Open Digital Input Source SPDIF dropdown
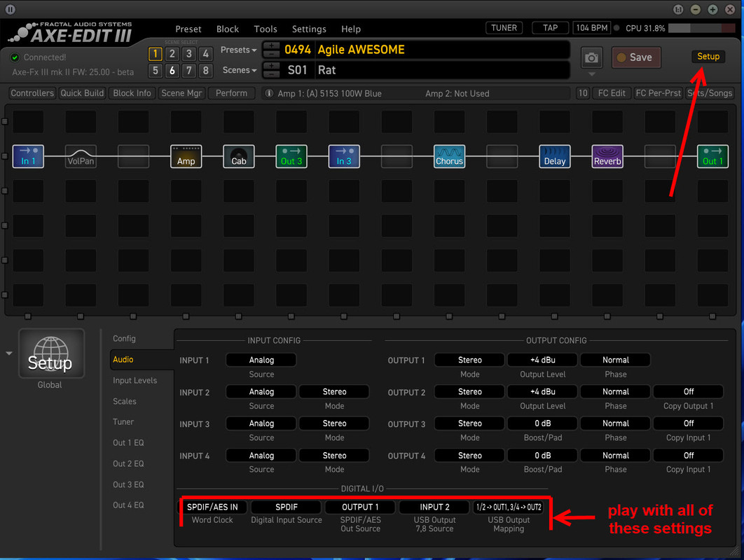 click(287, 507)
